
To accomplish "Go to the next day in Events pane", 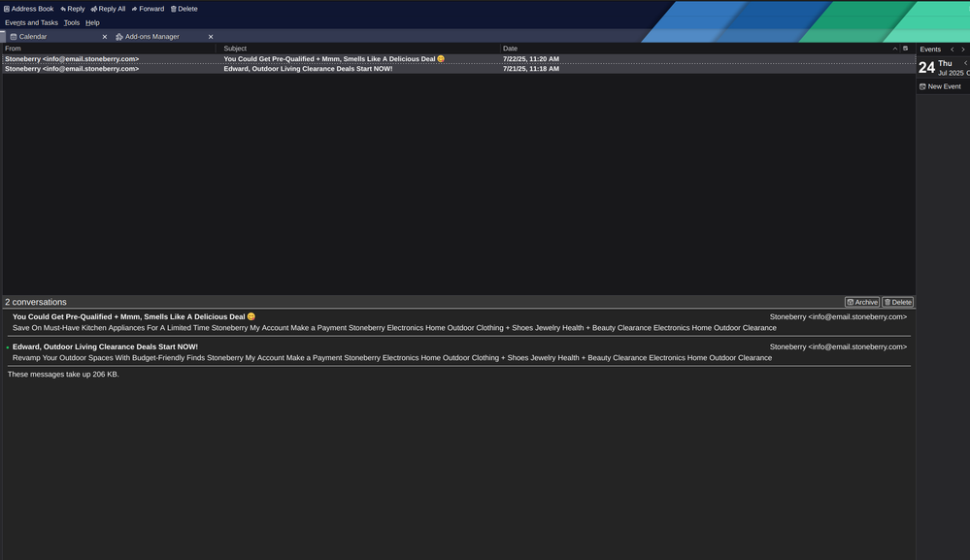I will tap(963, 49).
